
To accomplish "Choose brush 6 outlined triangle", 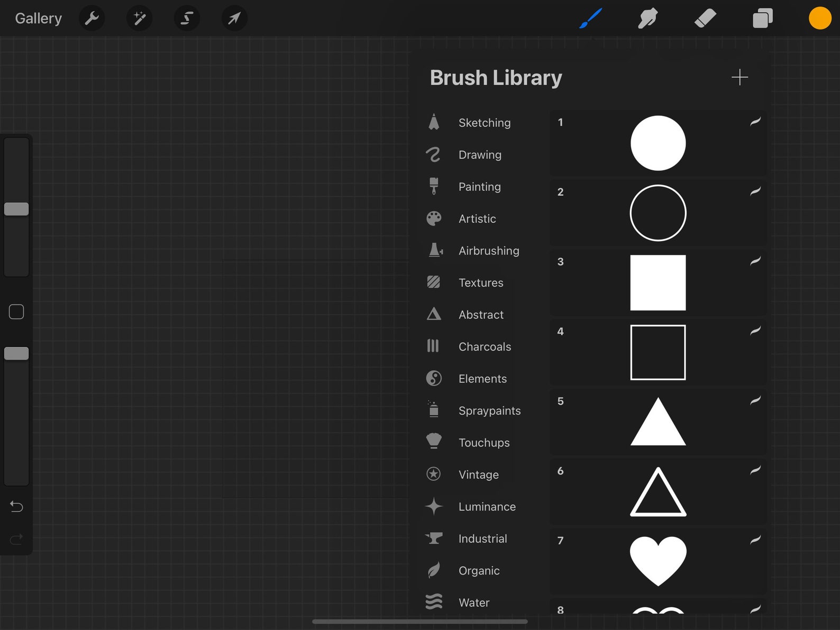I will click(658, 492).
